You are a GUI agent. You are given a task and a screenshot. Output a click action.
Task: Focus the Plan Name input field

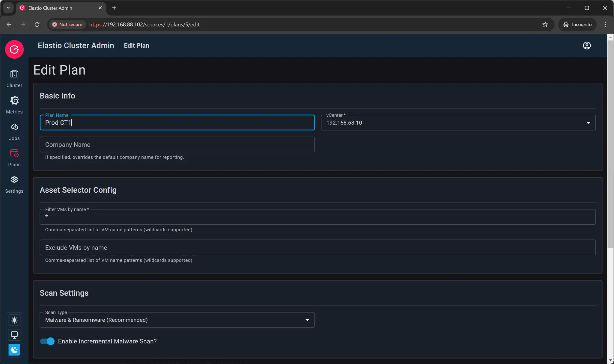(177, 123)
